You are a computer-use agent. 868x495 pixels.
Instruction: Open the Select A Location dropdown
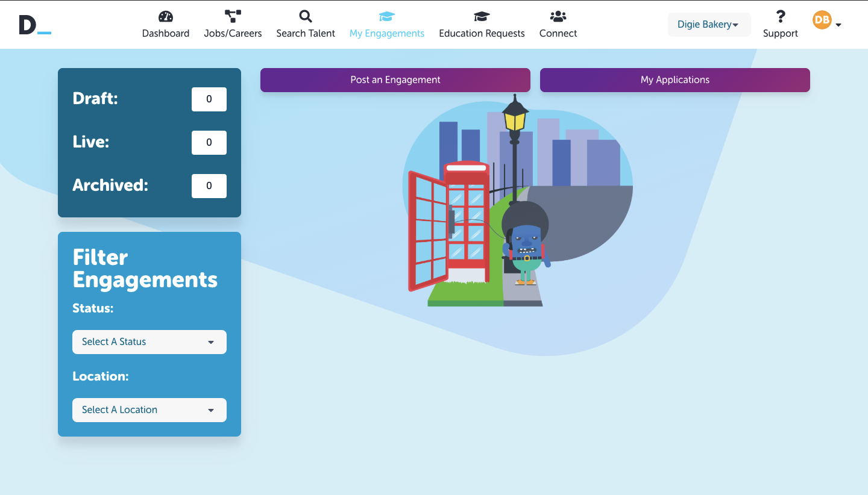tap(149, 410)
